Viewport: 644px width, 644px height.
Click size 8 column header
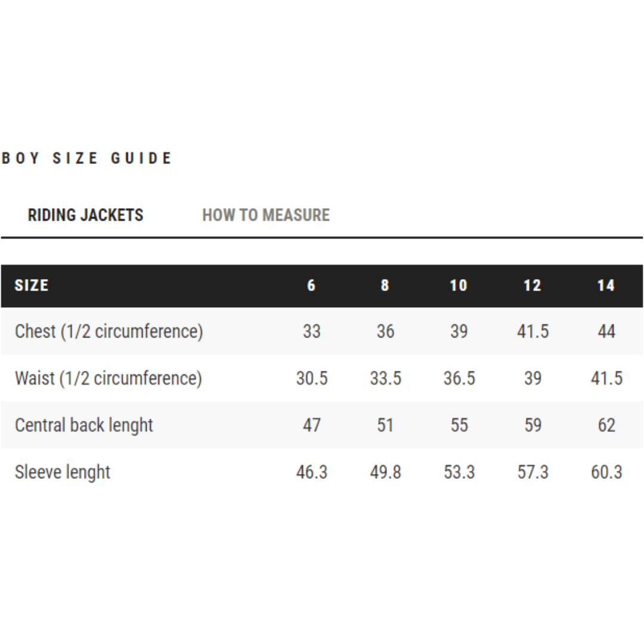click(x=385, y=286)
